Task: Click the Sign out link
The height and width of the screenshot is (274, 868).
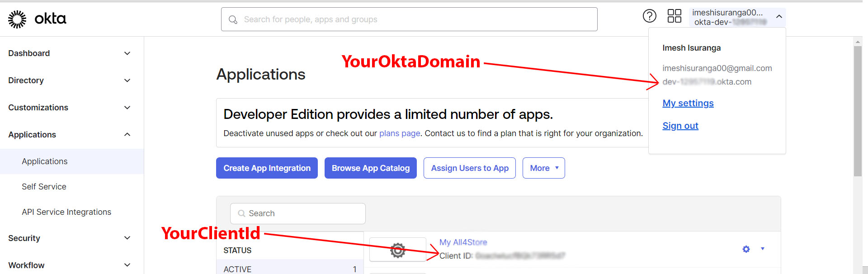Action: click(680, 126)
